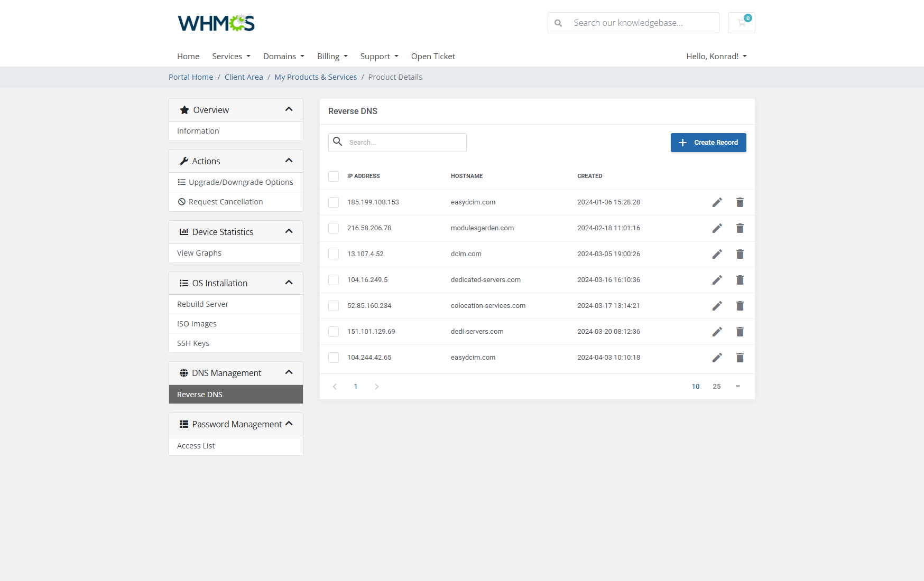Click the Reverse DNS search field
The image size is (924, 581).
pyautogui.click(x=404, y=143)
